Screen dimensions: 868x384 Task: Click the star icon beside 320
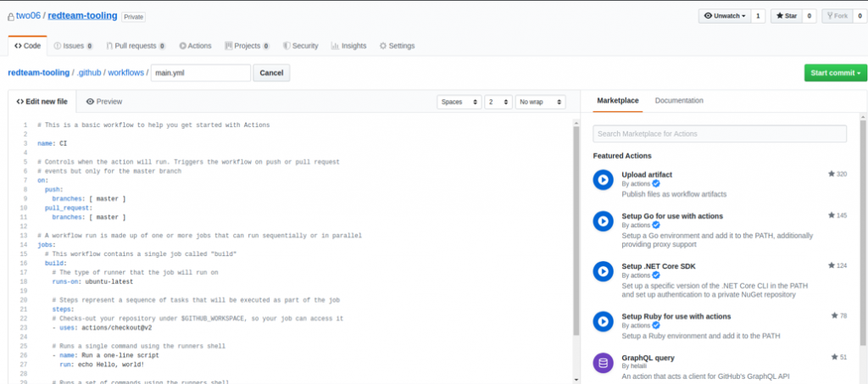(831, 174)
